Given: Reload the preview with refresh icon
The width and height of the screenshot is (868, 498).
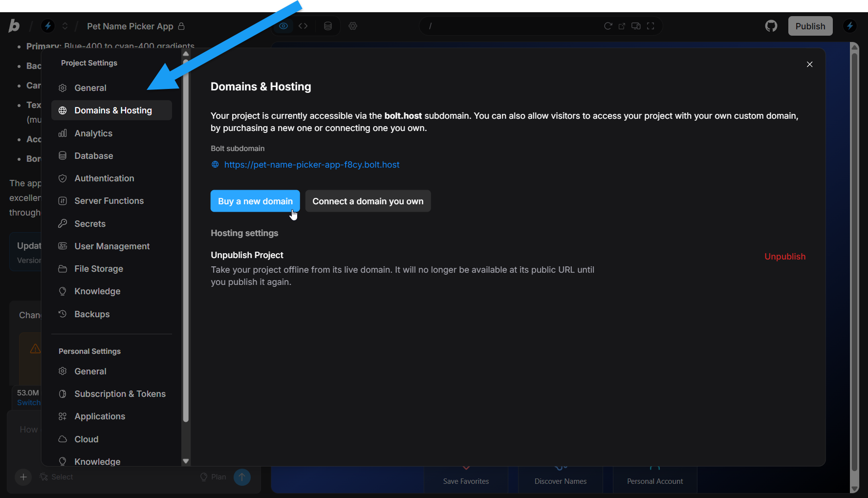Looking at the screenshot, I should point(608,26).
